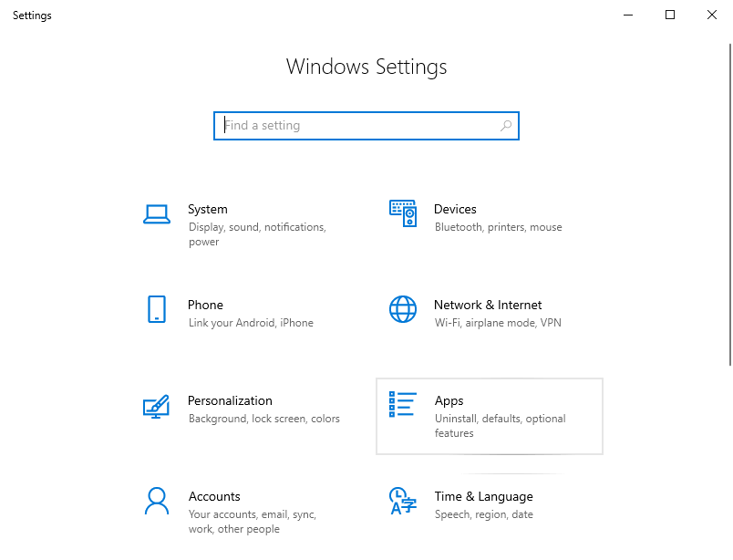Click the Time & Language icon
The width and height of the screenshot is (733, 560).
pos(403,501)
